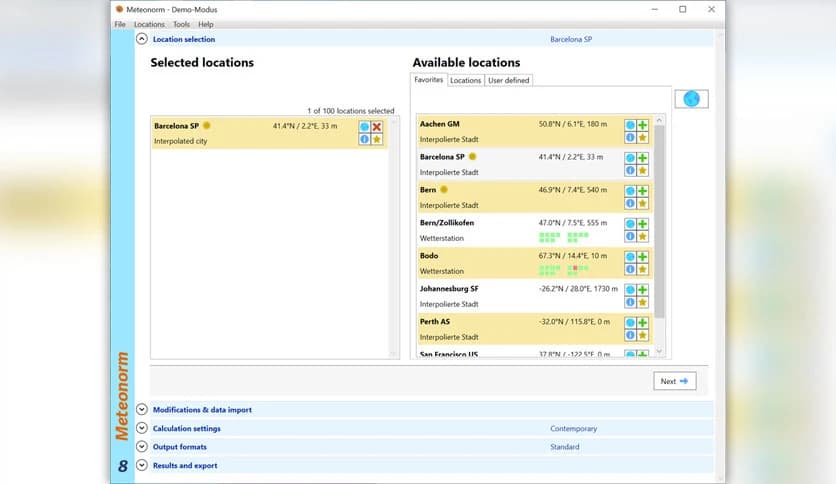The height and width of the screenshot is (484, 836).
Task: Add Bern/Zollikofen to selected locations
Action: click(642, 224)
